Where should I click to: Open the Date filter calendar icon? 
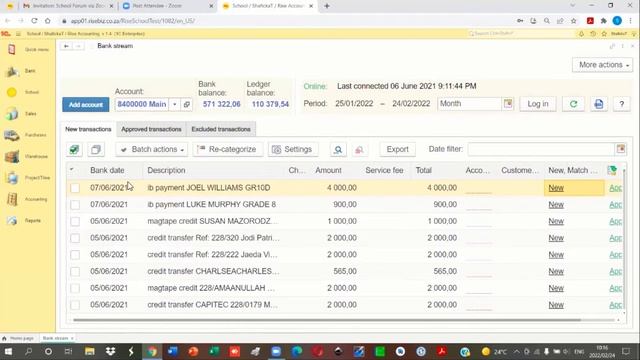(621, 149)
